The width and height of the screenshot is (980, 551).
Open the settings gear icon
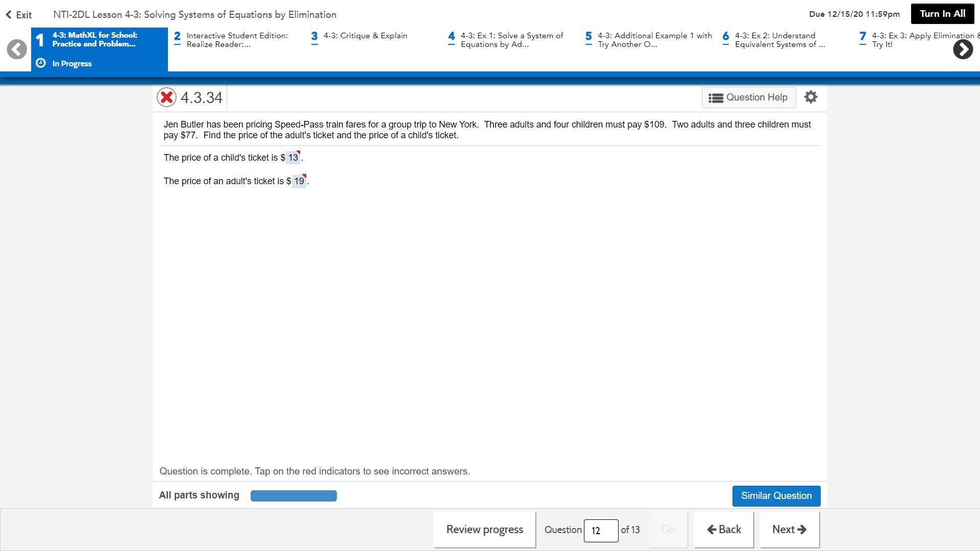[x=811, y=97]
